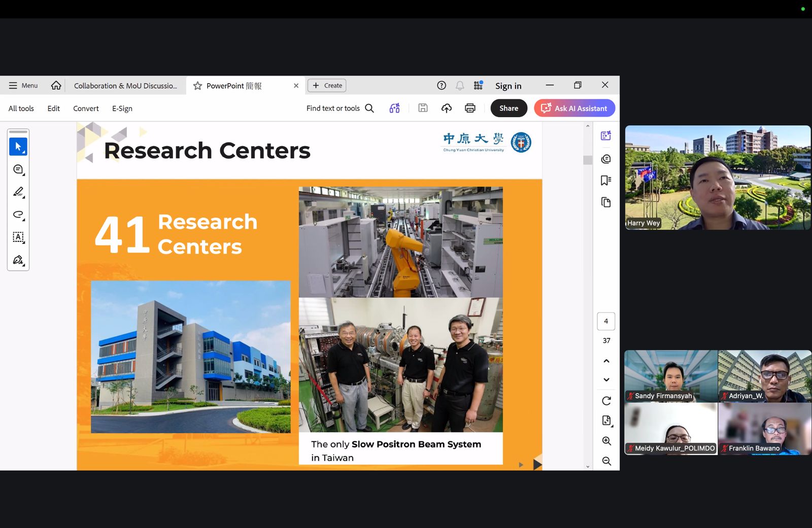Image resolution: width=812 pixels, height=528 pixels.
Task: Zoom out on the document
Action: tap(606, 461)
